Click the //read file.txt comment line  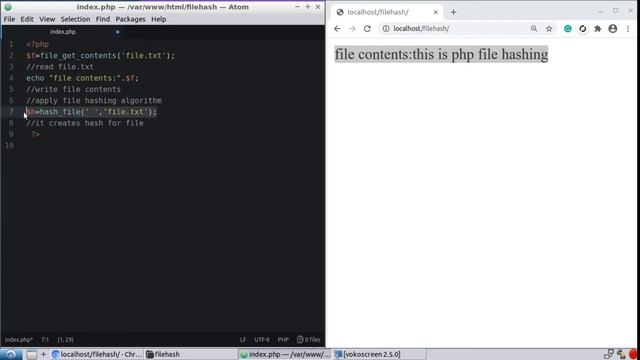click(x=60, y=67)
